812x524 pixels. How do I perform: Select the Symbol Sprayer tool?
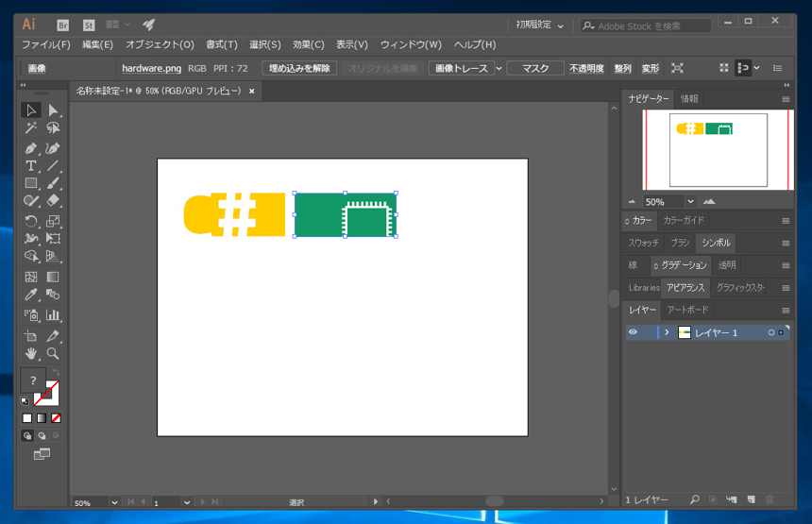(x=31, y=314)
